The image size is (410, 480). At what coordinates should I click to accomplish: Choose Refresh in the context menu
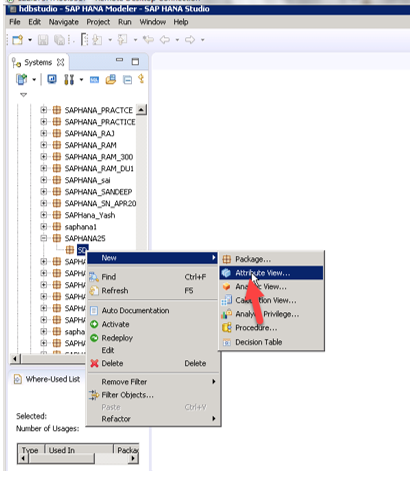tap(152, 290)
